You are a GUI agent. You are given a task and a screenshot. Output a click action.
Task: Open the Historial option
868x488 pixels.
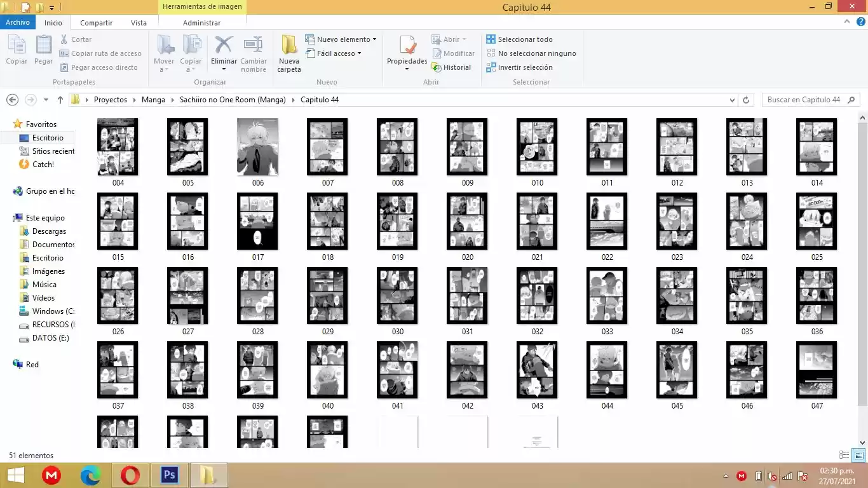[x=451, y=67]
